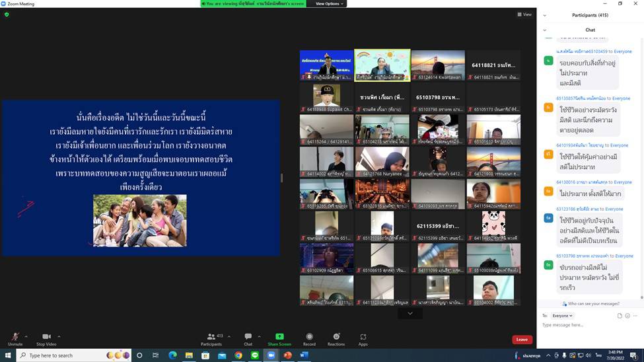Unmute the microphone in Zoom toolbar
Screen dimensions: 644x362
15,340
